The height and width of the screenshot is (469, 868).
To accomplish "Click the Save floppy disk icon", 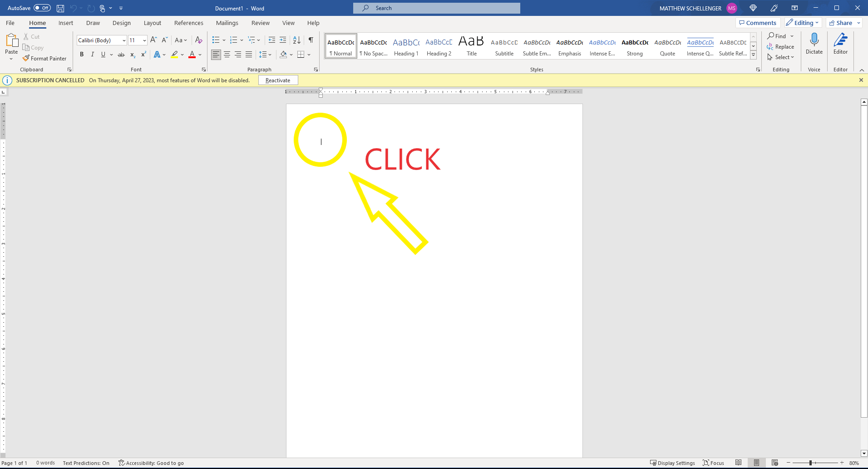I will tap(60, 8).
